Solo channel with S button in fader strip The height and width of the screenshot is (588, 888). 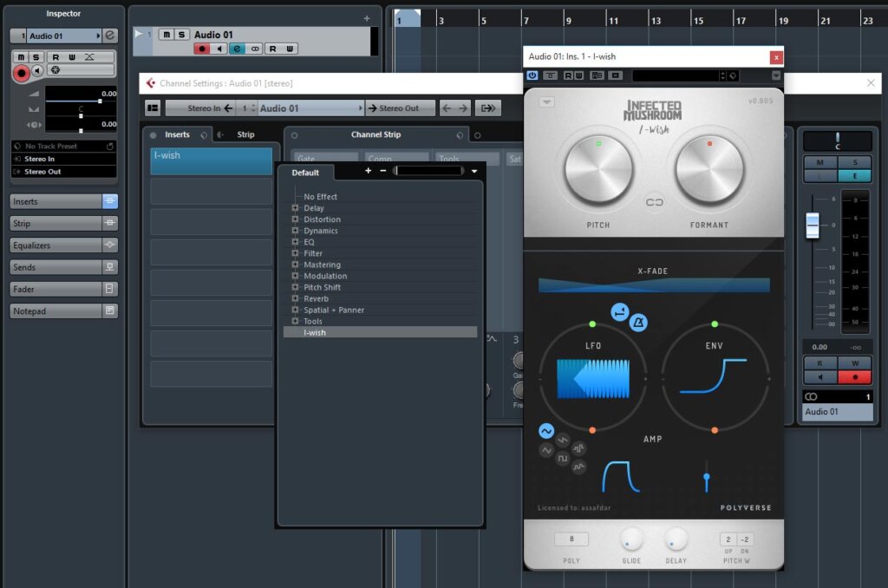coord(855,162)
